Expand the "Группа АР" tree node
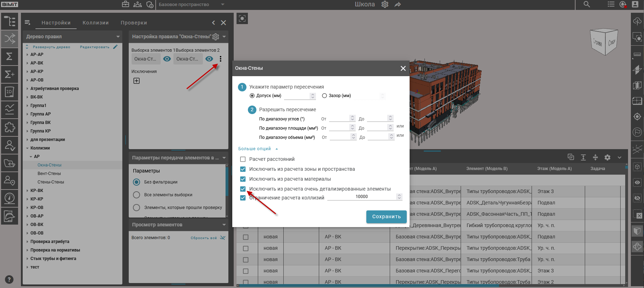Viewport: 644px width, 288px height. point(28,114)
